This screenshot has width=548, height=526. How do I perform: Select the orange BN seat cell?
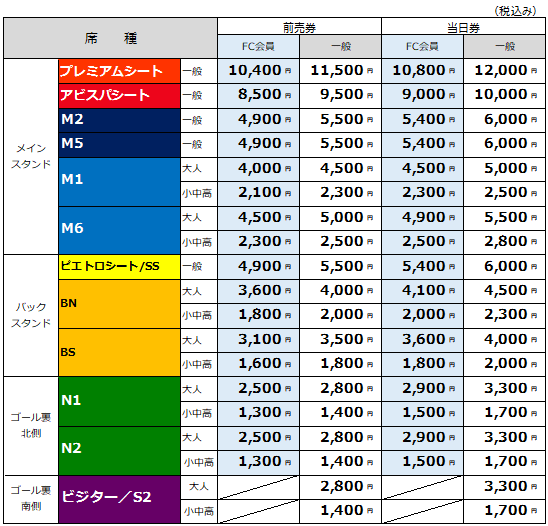pos(119,304)
